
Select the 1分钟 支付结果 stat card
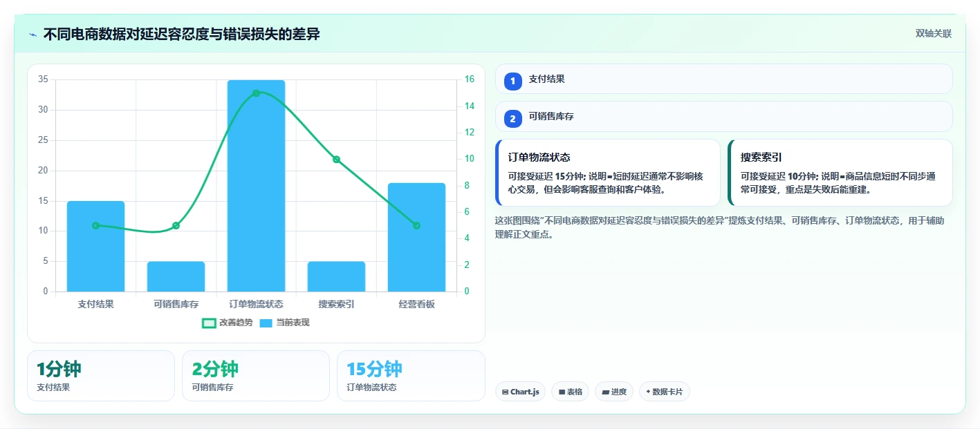[101, 376]
